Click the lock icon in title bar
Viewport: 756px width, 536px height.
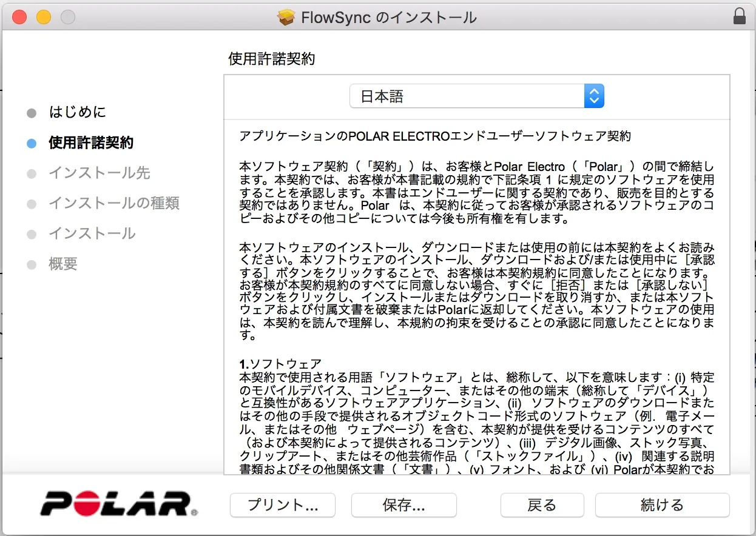[x=739, y=17]
